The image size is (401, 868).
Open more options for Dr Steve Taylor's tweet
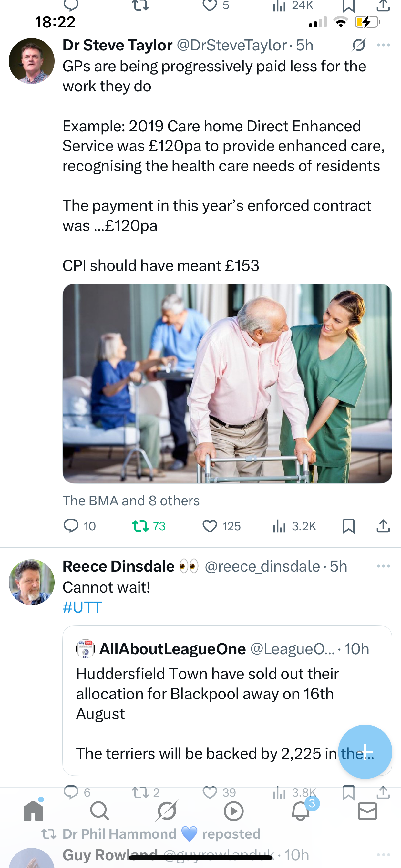(384, 45)
